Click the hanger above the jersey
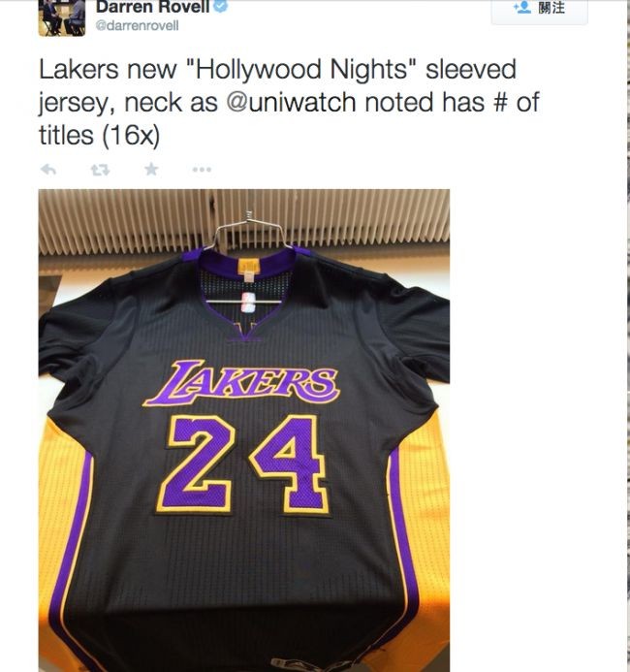Screen dimensions: 630x672 click(x=247, y=231)
